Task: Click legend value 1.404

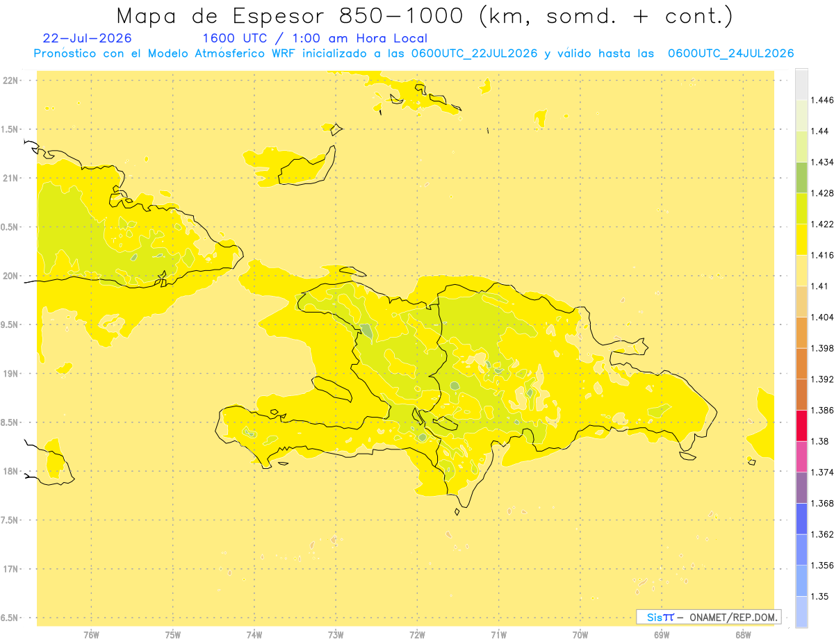Action: (822, 317)
